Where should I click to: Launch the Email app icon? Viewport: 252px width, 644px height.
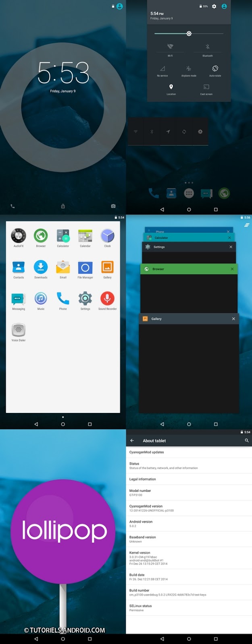[x=63, y=267]
